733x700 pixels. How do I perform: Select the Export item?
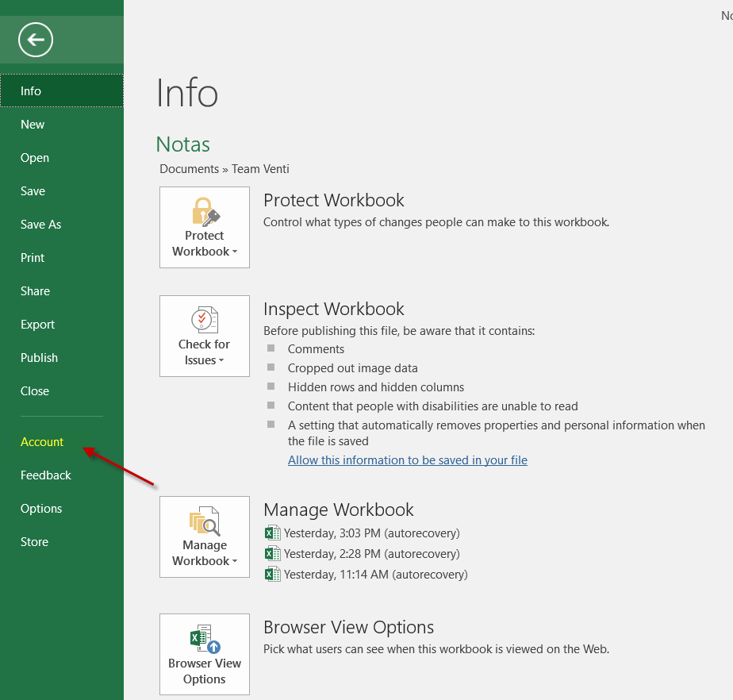(x=62, y=324)
